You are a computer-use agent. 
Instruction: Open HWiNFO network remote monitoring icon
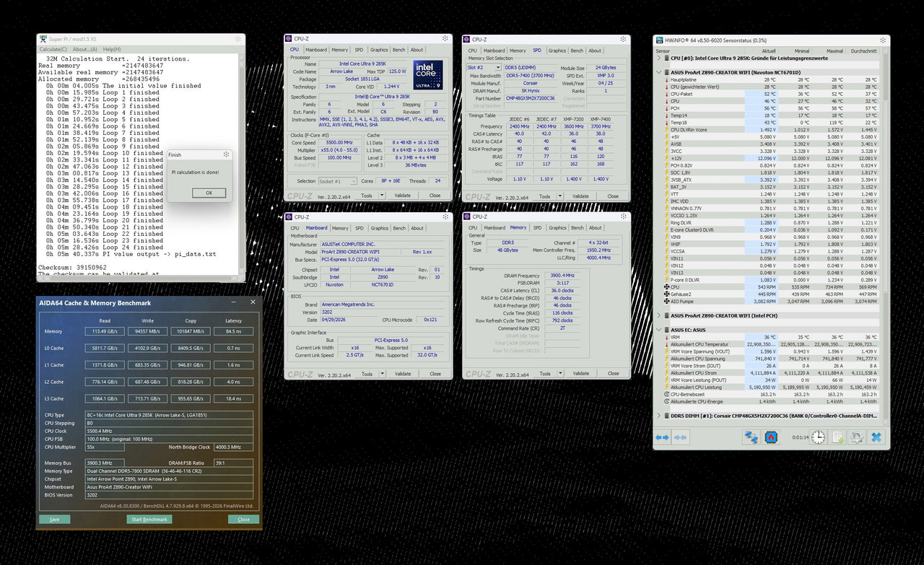751,437
